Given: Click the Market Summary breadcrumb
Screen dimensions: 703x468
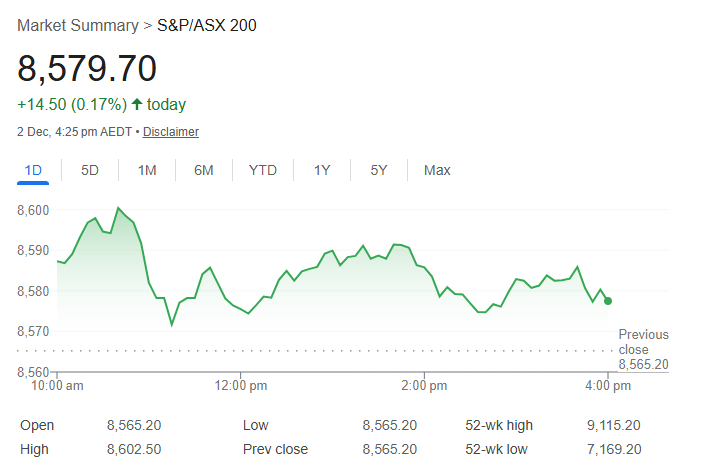Looking at the screenshot, I should tap(78, 25).
